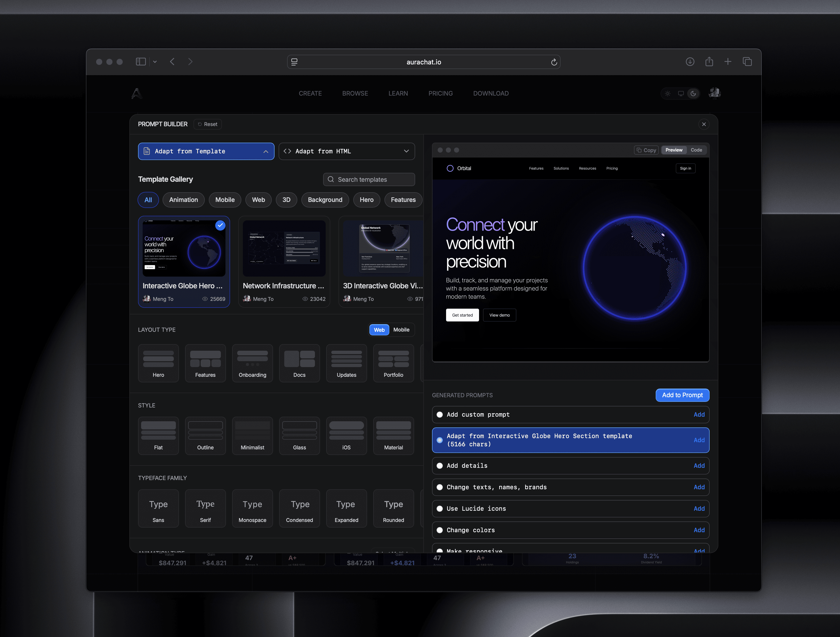This screenshot has width=840, height=637.
Task: Toggle layout type to Mobile
Action: coord(401,329)
